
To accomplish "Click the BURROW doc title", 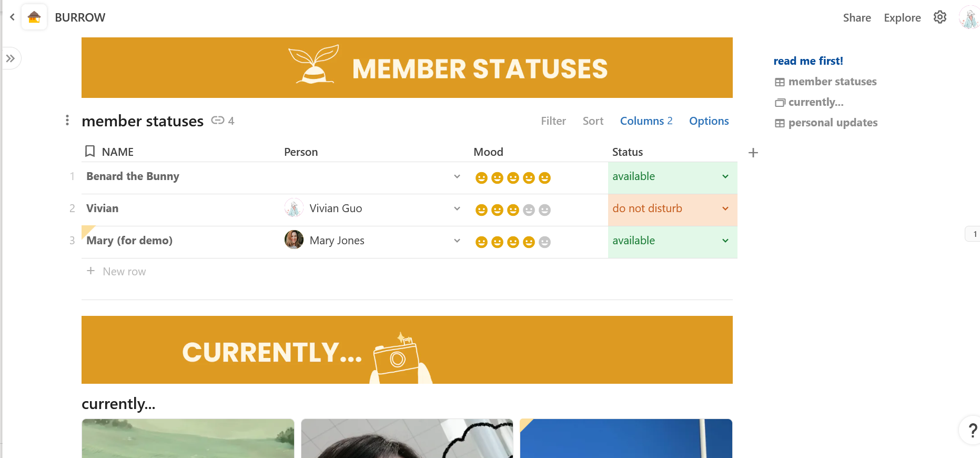I will point(80,17).
